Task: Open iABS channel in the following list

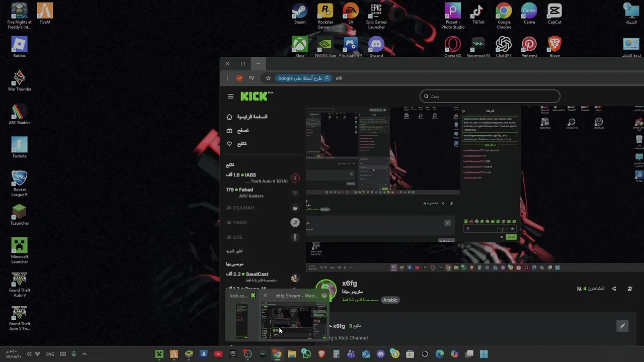Action: coord(263,178)
